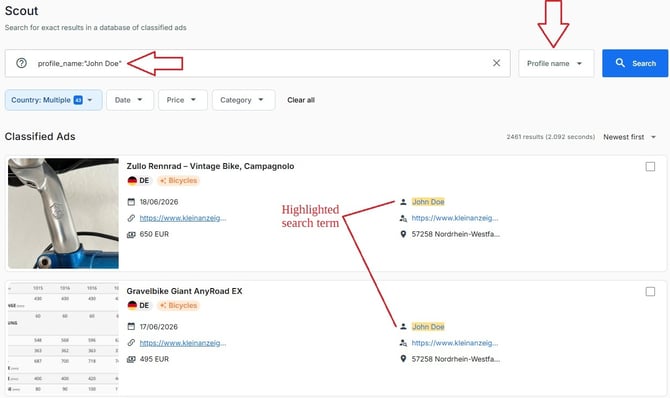The height and width of the screenshot is (398, 670).
Task: Click the 2461 results count text
Action: coord(551,137)
